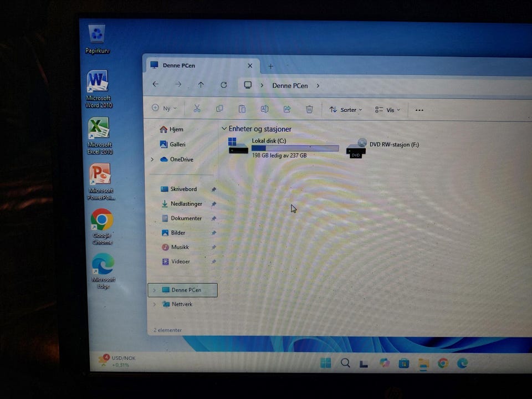This screenshot has width=532, height=399.
Task: Open the three-dots more options menu
Action: [x=420, y=110]
